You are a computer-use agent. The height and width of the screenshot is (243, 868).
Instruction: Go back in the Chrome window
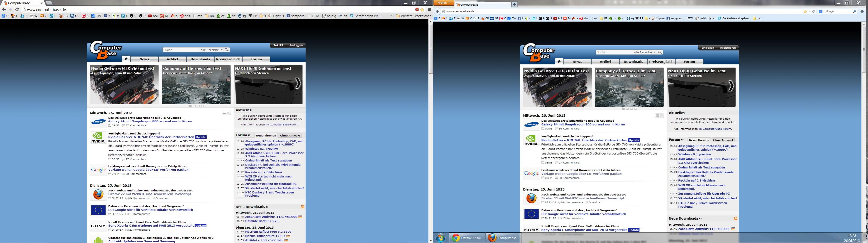(x=4, y=10)
